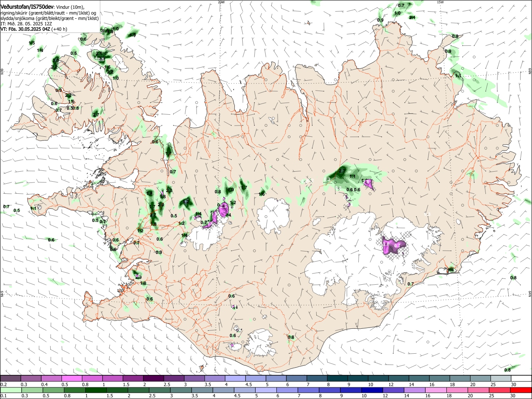Screen dimensions: 532x399
Task: Pick the teal 10–12 snow swatch
Action: coord(378,379)
